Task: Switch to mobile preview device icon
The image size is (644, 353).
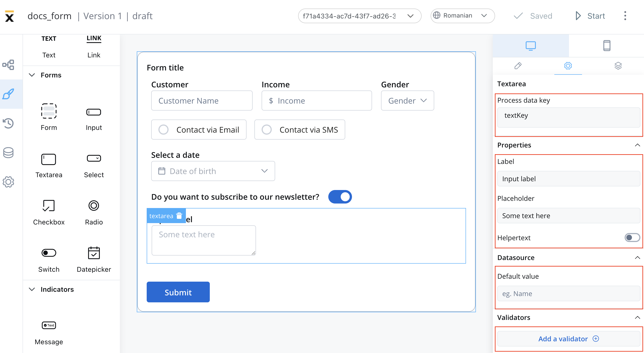Action: (607, 46)
